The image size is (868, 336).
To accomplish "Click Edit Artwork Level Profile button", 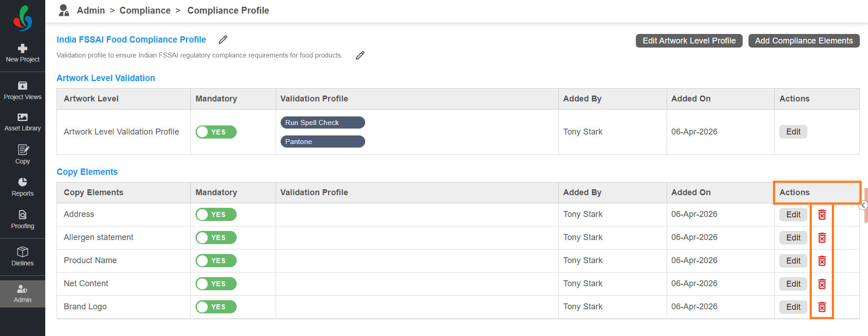I will tap(689, 41).
